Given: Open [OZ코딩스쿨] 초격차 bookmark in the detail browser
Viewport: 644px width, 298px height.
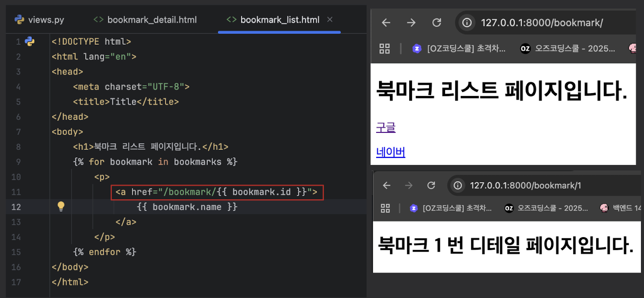Looking at the screenshot, I should (451, 208).
